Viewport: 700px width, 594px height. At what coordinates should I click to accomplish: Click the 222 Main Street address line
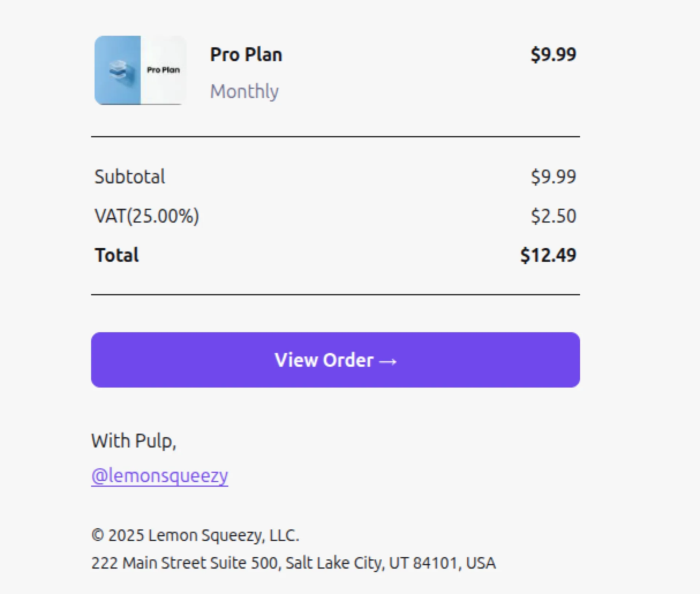(x=293, y=563)
